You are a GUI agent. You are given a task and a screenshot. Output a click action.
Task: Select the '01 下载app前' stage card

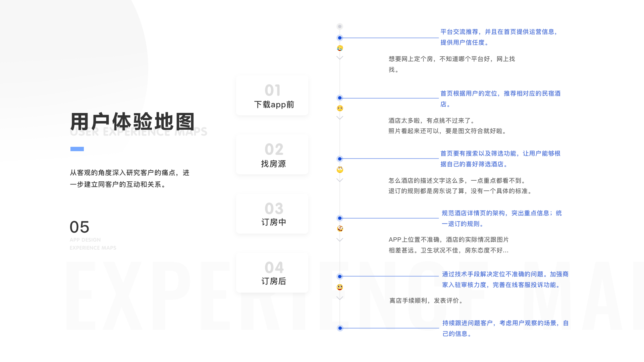272,96
